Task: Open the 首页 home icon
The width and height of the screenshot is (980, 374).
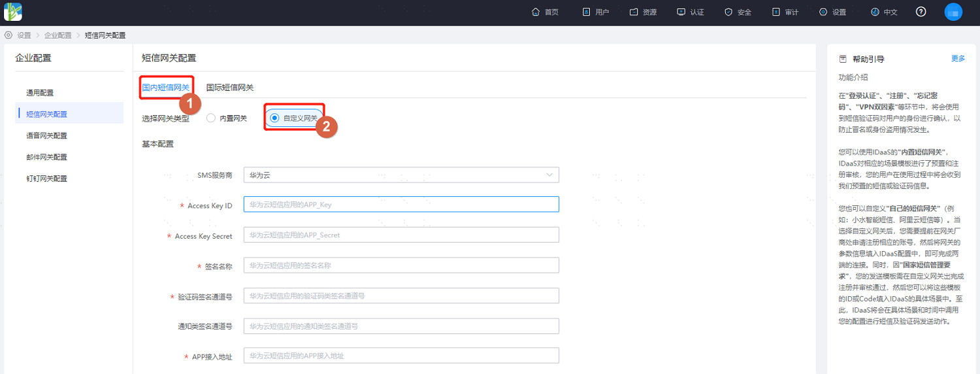Action: (x=536, y=12)
